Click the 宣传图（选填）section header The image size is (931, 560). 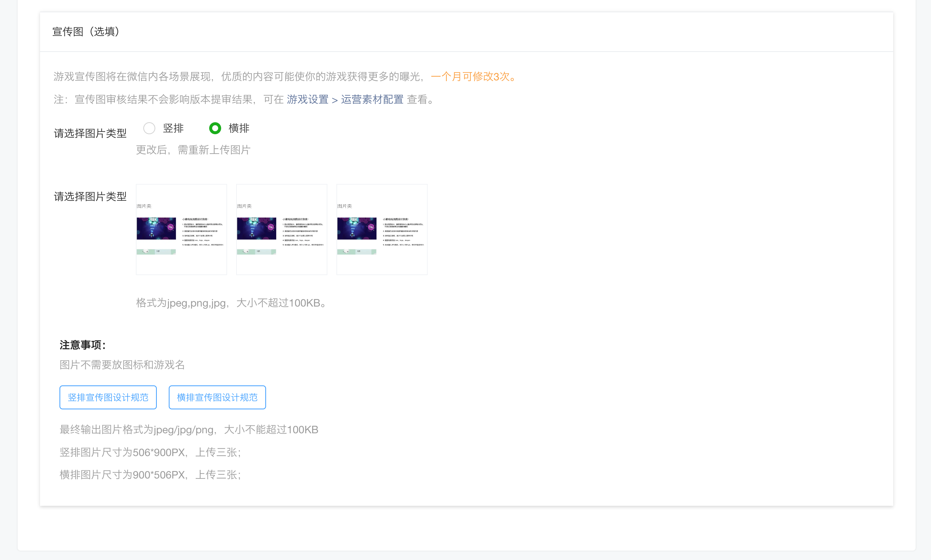86,32
